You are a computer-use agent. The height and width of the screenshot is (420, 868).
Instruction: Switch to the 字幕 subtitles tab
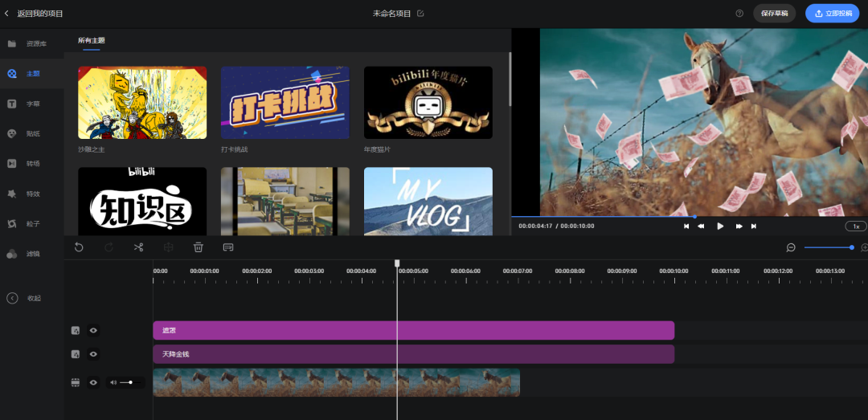[x=32, y=104]
